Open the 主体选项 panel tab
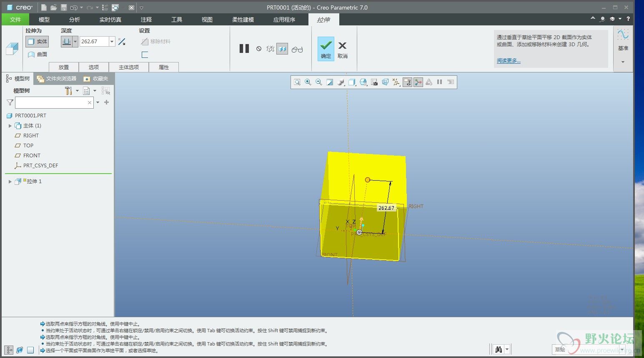This screenshot has width=644, height=358. click(x=129, y=67)
